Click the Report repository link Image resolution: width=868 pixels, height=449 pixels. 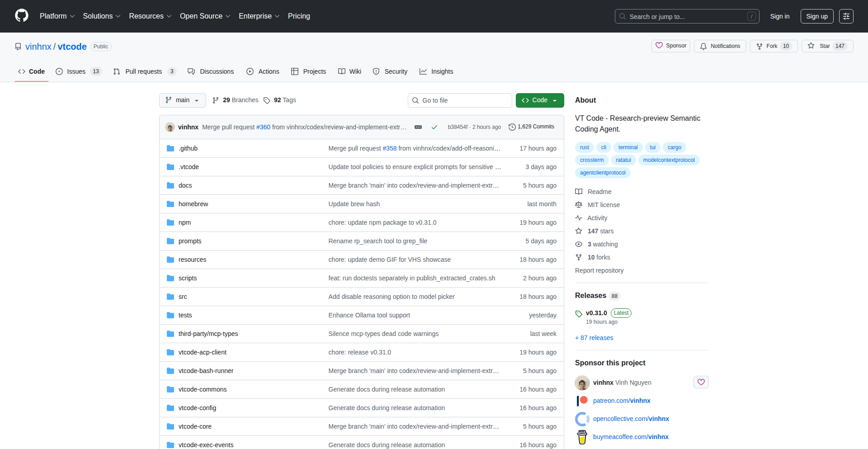(599, 270)
